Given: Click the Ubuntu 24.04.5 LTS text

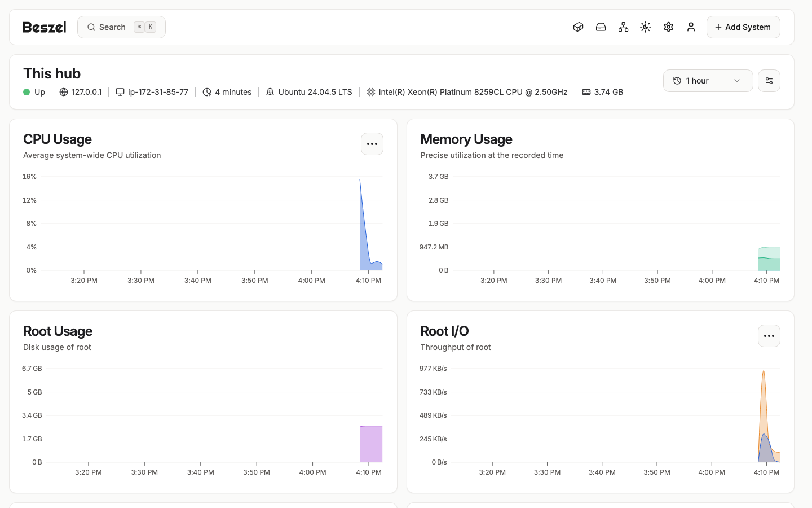Looking at the screenshot, I should click(315, 92).
